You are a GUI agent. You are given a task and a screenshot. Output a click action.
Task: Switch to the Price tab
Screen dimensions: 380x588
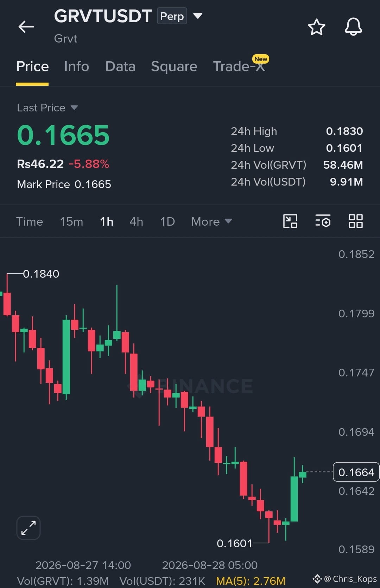pos(32,66)
